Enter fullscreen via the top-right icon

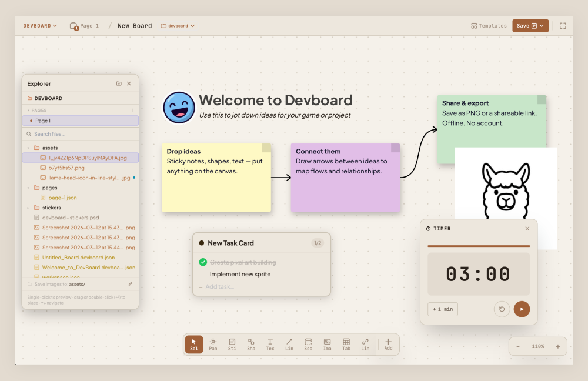(x=562, y=25)
